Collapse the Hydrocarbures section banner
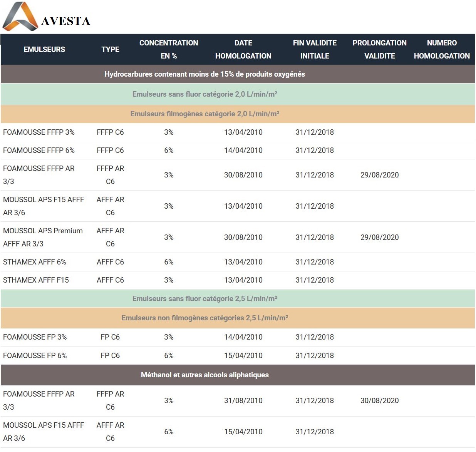 pyautogui.click(x=204, y=74)
